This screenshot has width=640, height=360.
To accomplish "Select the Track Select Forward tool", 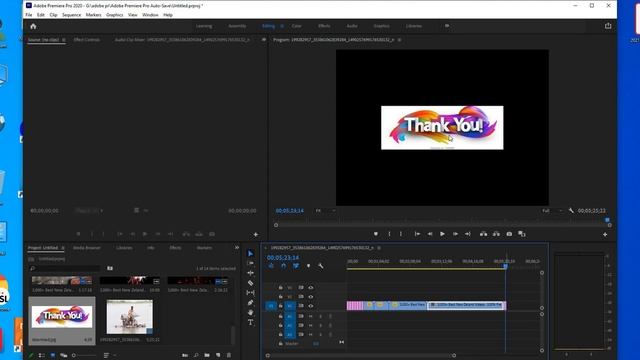I will [x=251, y=263].
